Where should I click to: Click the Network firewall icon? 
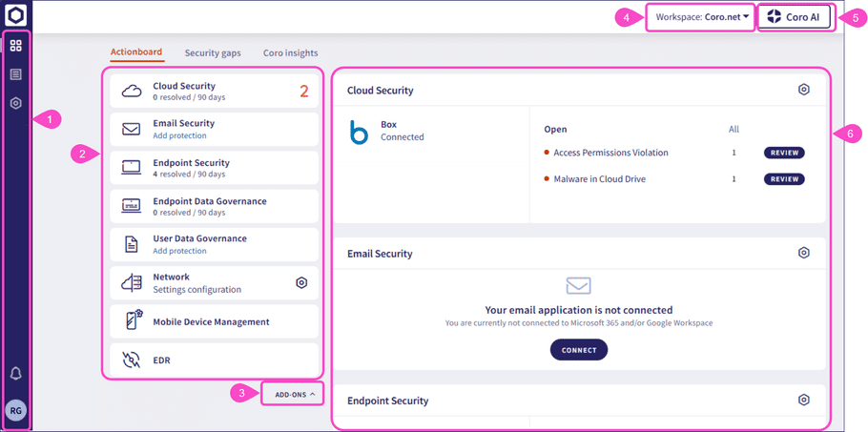pos(132,282)
